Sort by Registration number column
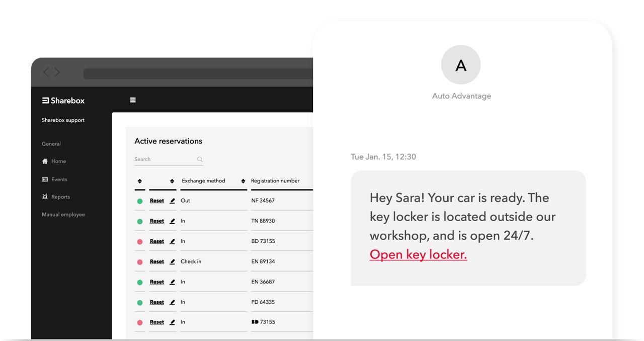This screenshot has width=644, height=341. [x=243, y=181]
